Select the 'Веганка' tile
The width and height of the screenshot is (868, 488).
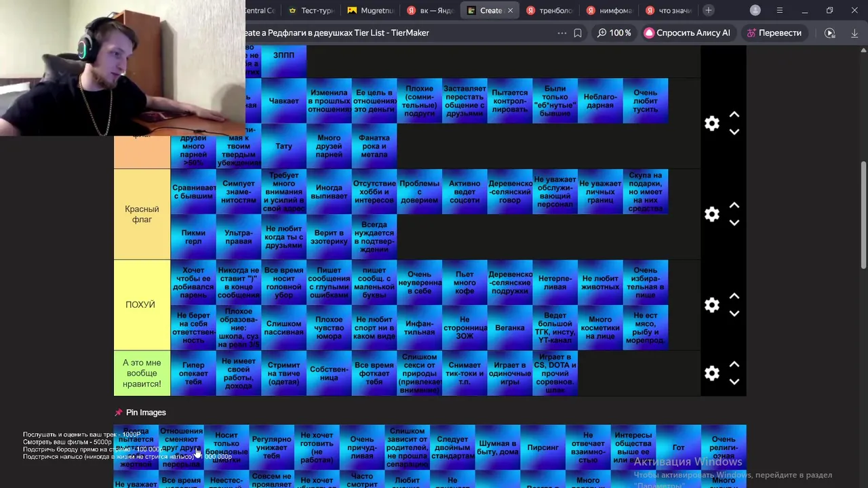(x=510, y=328)
